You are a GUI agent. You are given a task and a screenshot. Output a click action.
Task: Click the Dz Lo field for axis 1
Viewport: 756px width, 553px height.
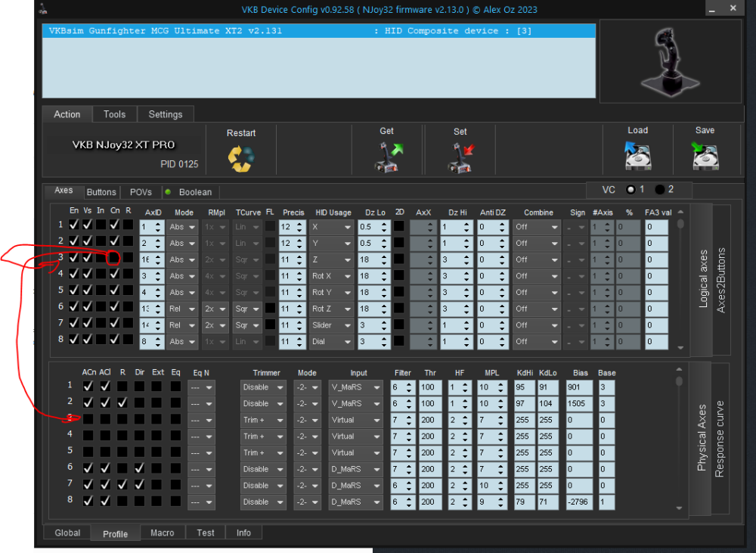coord(369,226)
